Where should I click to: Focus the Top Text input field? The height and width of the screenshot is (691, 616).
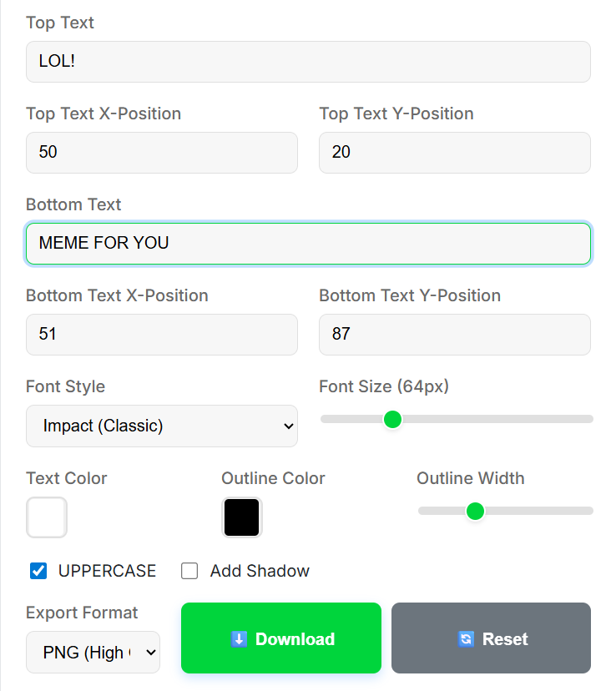[x=308, y=62]
